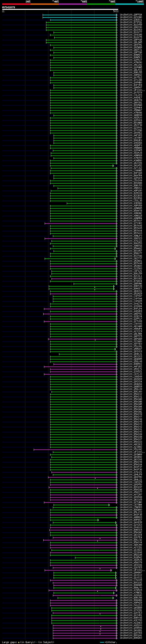This screenshot has height=644, width=146.
Task: Click the red 20% identity legend segment
Action: pos(16,4)
